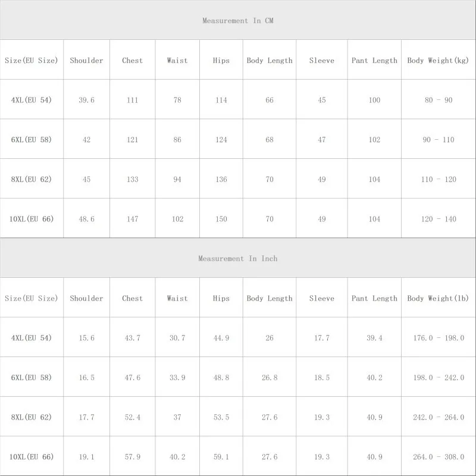Click the Body Weight(lb) column header

click(x=438, y=299)
